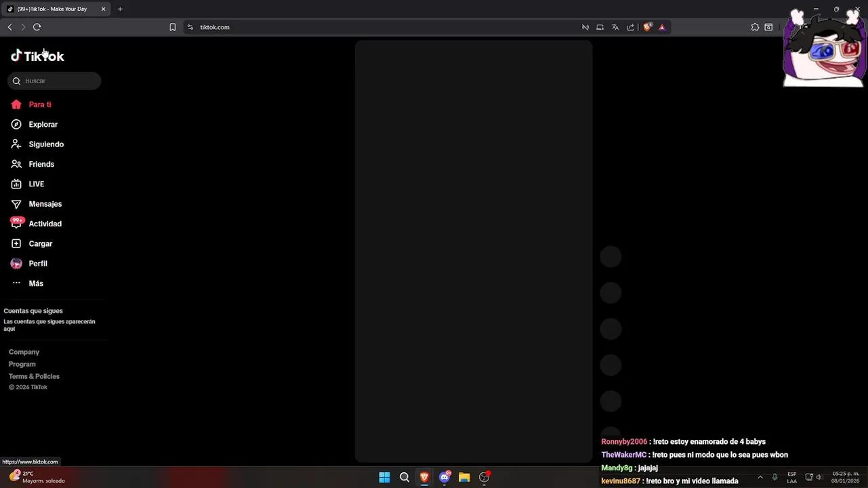This screenshot has width=868, height=488.
Task: Open OBS Studio from the taskbar
Action: coord(484,477)
